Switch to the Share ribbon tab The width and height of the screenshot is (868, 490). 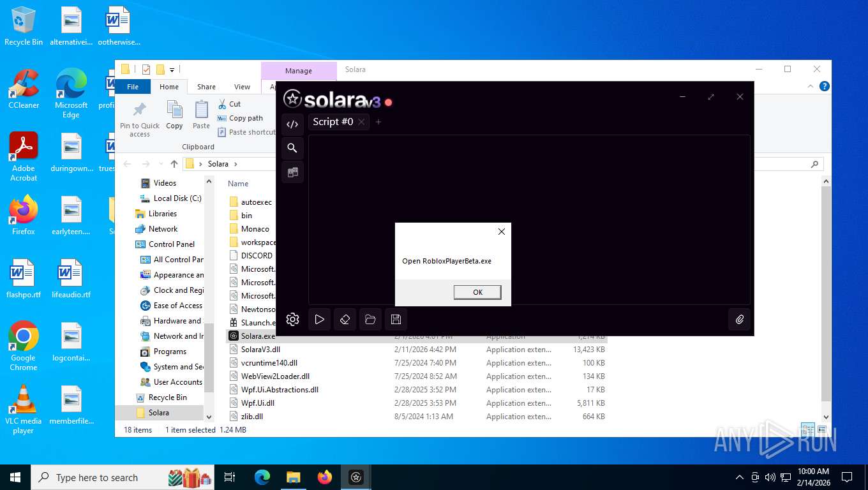pos(206,87)
